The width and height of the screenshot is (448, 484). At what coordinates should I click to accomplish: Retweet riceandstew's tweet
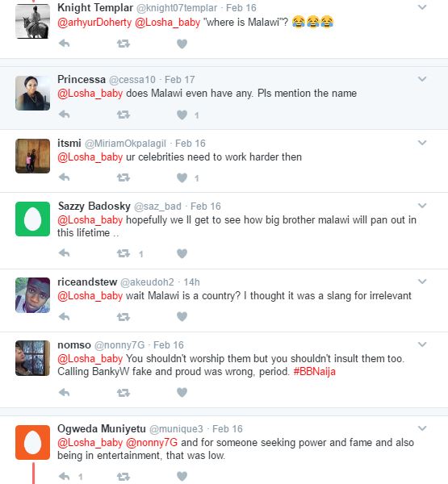pos(123,317)
